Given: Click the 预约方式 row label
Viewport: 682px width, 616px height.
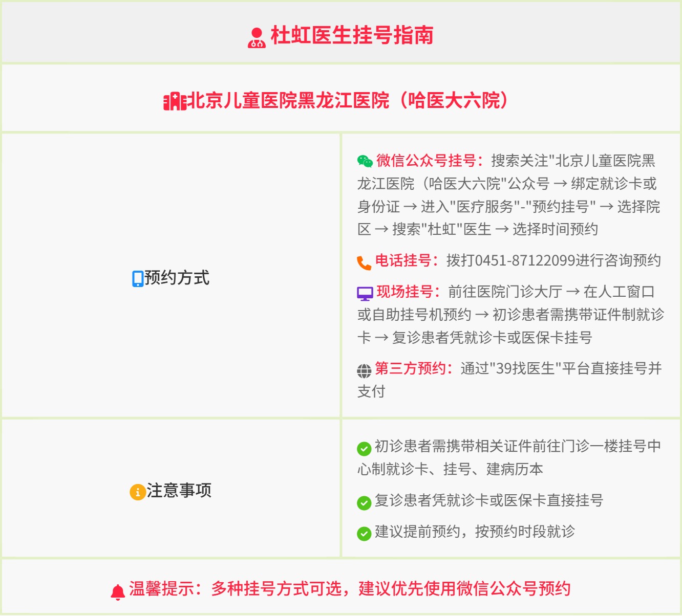Looking at the screenshot, I should [x=177, y=278].
